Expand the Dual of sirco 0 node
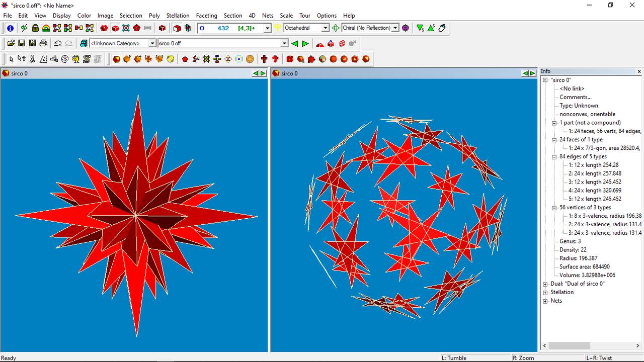 point(545,284)
